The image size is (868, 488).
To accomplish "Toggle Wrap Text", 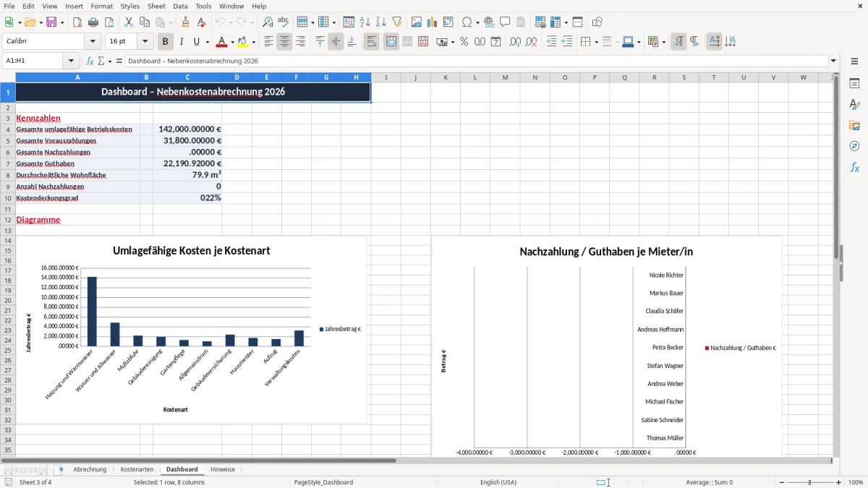I will (371, 42).
